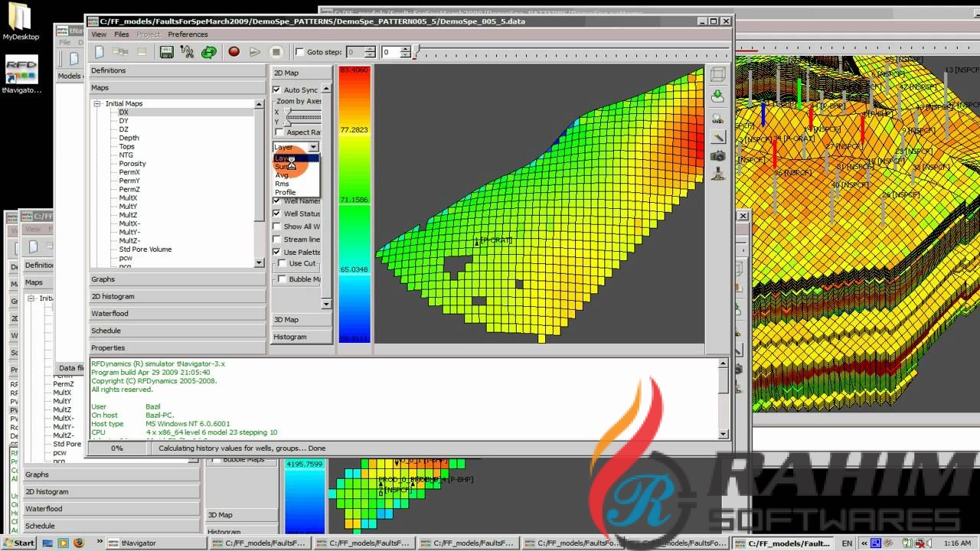Click the Goto step number field
This screenshot has width=980, height=551.
pos(355,52)
